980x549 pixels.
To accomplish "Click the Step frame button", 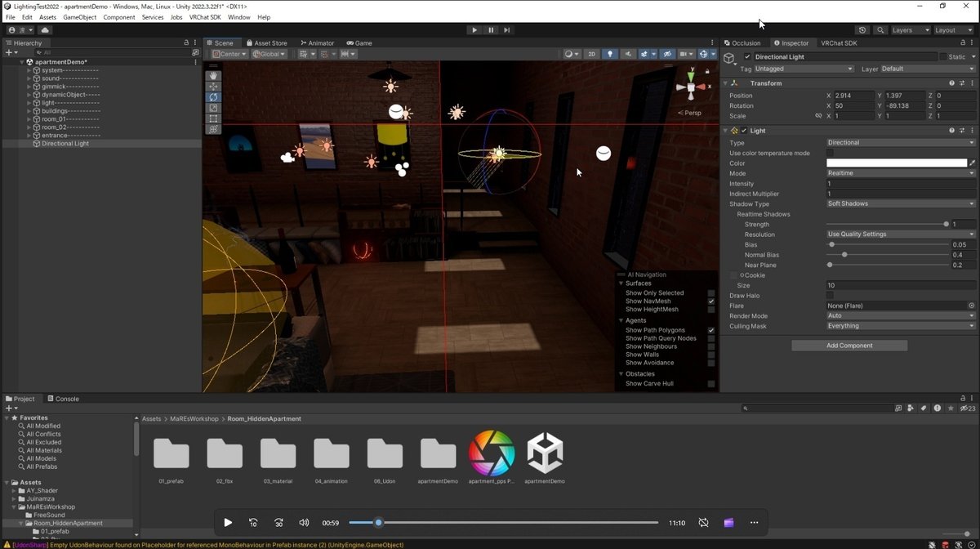I will coord(507,30).
